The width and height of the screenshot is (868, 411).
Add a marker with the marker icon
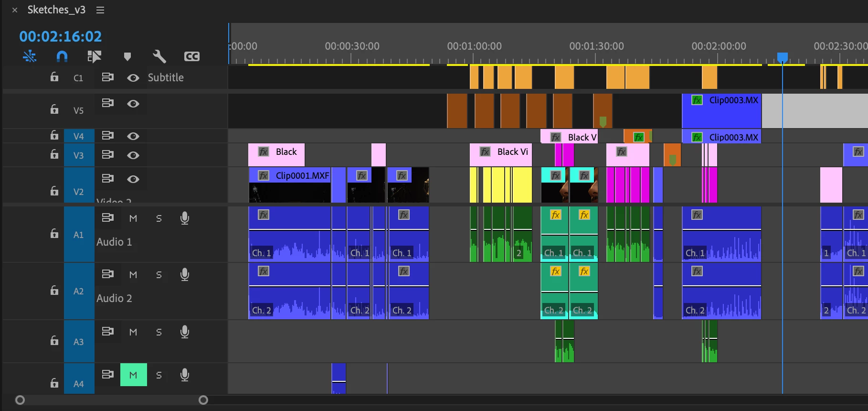(127, 56)
